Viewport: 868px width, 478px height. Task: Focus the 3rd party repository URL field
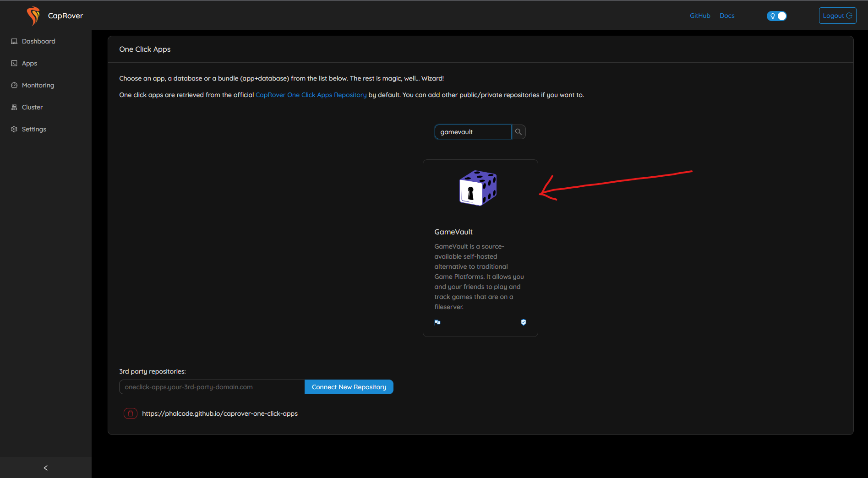point(212,387)
